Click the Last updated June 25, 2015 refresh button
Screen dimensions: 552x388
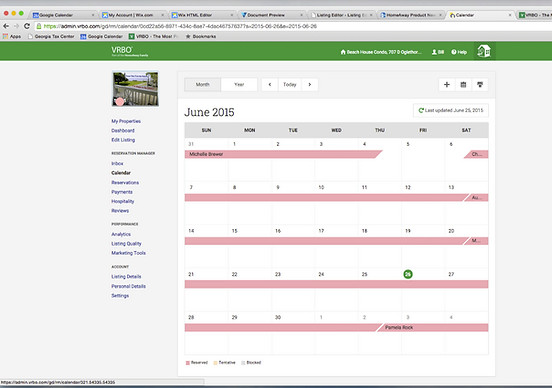click(451, 110)
